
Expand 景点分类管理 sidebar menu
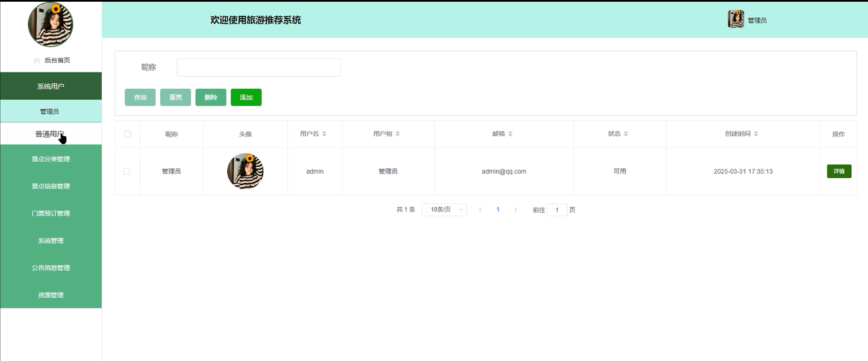pyautogui.click(x=51, y=159)
